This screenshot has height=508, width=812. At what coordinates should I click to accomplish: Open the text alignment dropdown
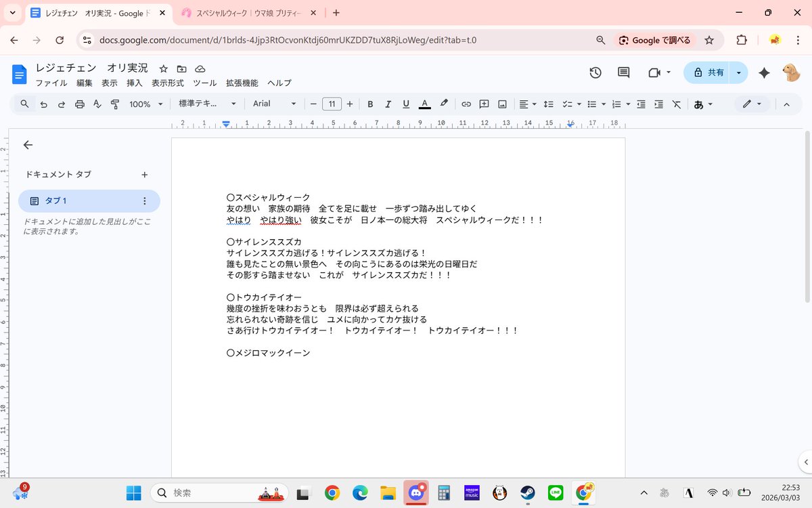(x=528, y=104)
